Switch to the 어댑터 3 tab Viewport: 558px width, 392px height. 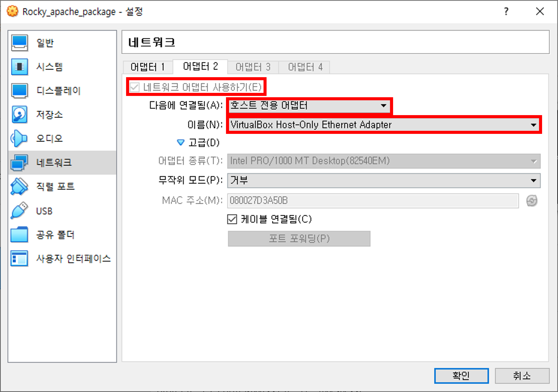pos(253,67)
